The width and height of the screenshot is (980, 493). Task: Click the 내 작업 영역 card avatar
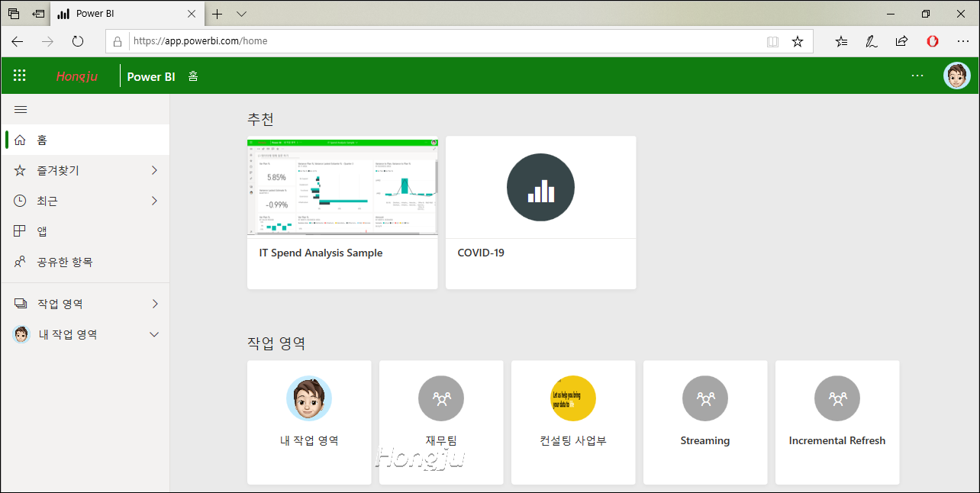pyautogui.click(x=309, y=398)
